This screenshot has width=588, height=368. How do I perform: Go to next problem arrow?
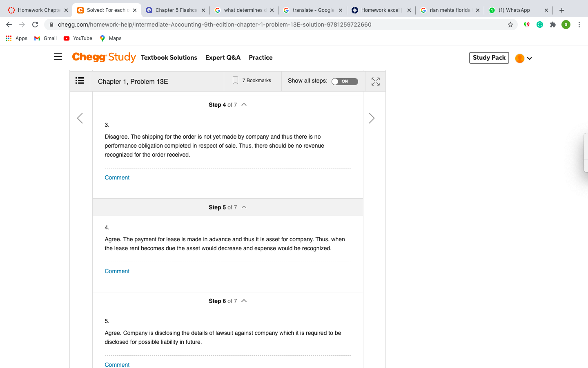pyautogui.click(x=372, y=118)
